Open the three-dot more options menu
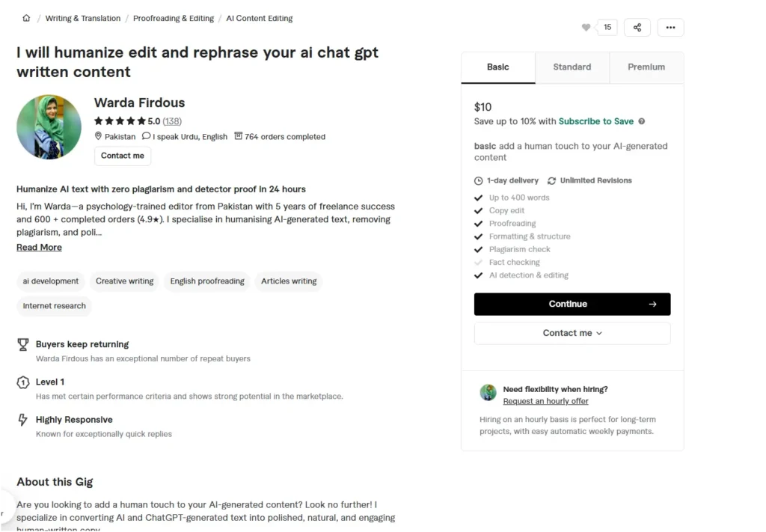This screenshot has width=766, height=532. [670, 28]
